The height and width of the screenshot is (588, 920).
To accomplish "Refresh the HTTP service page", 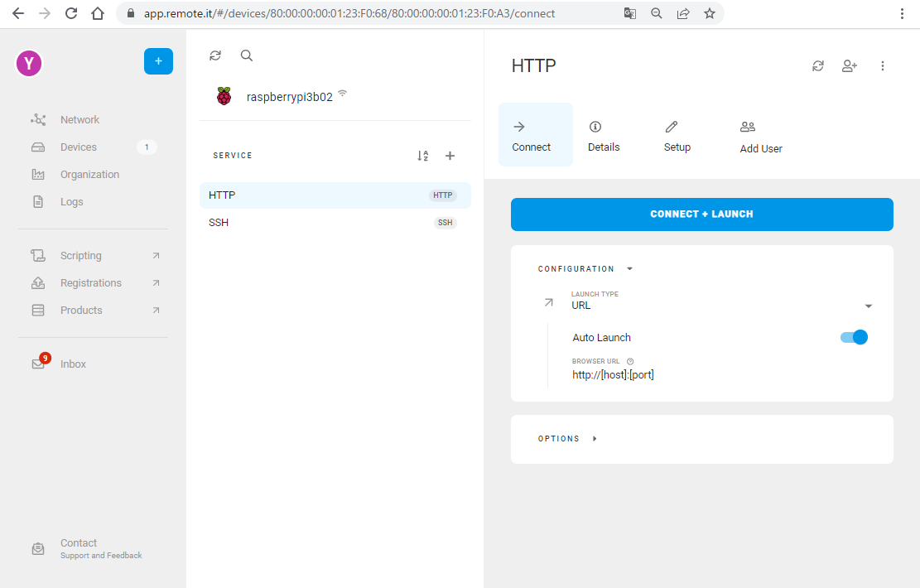I will pyautogui.click(x=818, y=66).
